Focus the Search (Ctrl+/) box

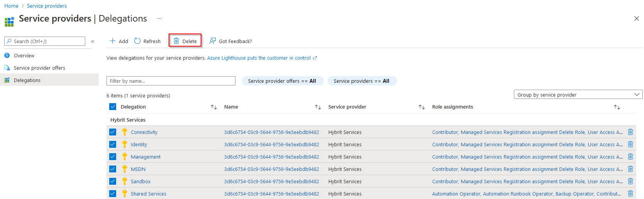45,41
